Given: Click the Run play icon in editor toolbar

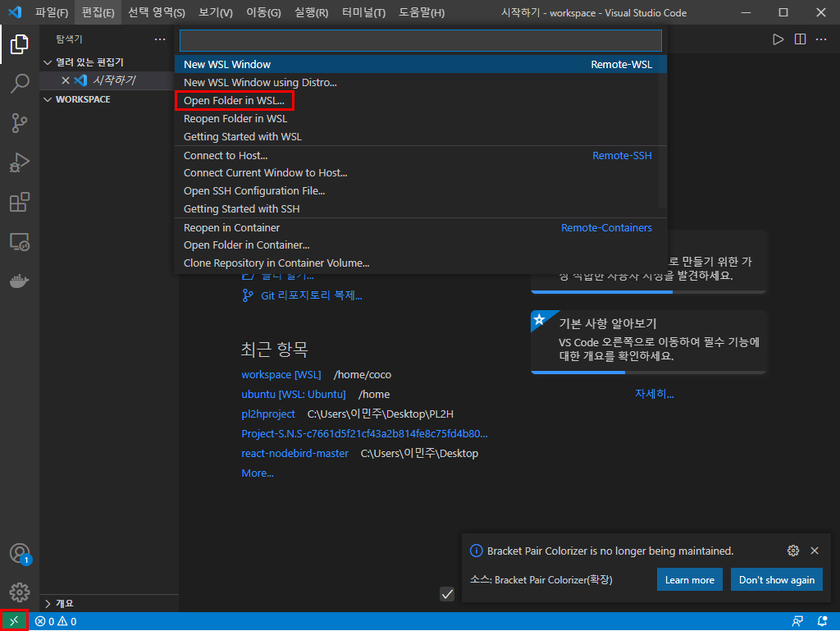Looking at the screenshot, I should [x=778, y=39].
